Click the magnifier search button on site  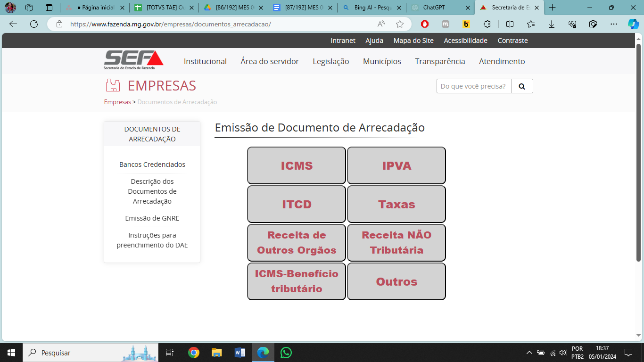pyautogui.click(x=522, y=86)
